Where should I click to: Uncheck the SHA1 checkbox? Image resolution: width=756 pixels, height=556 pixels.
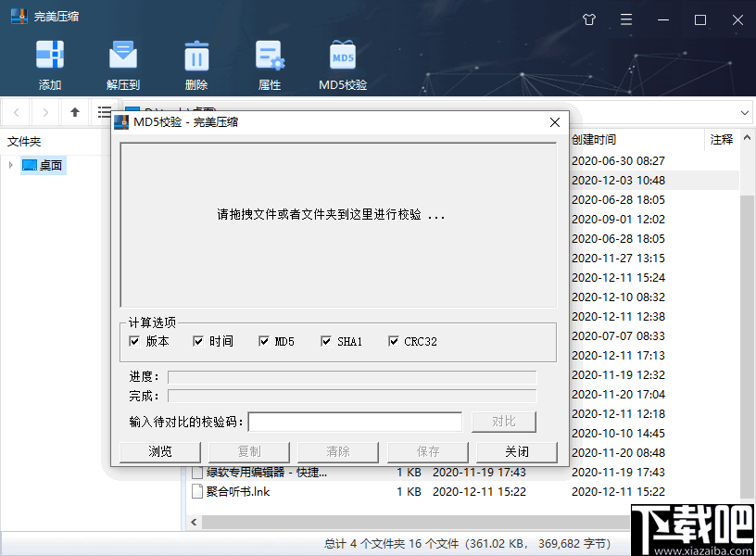click(x=326, y=341)
